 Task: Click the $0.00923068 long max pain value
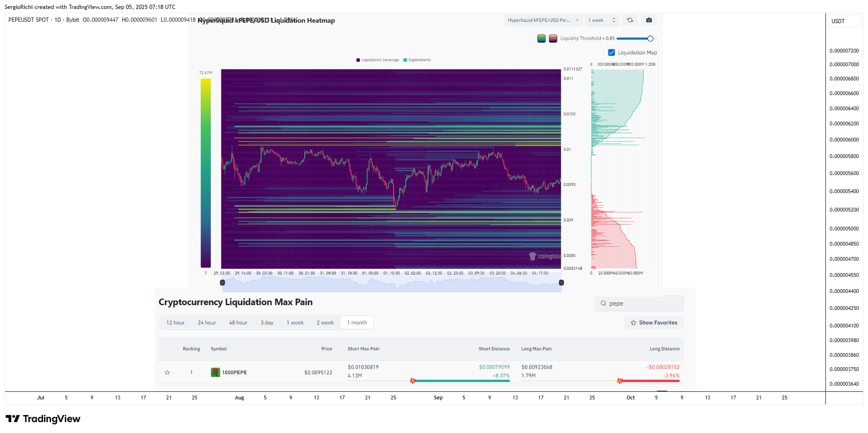pos(537,367)
